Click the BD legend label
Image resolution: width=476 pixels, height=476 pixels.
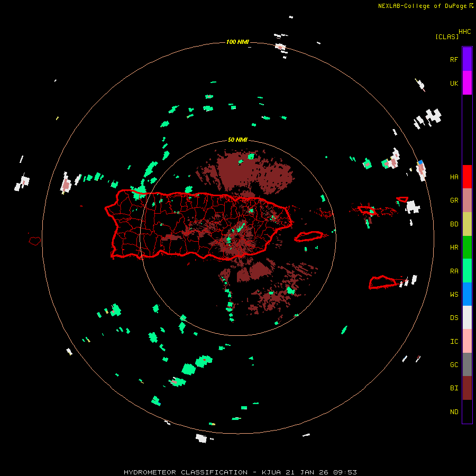454,224
